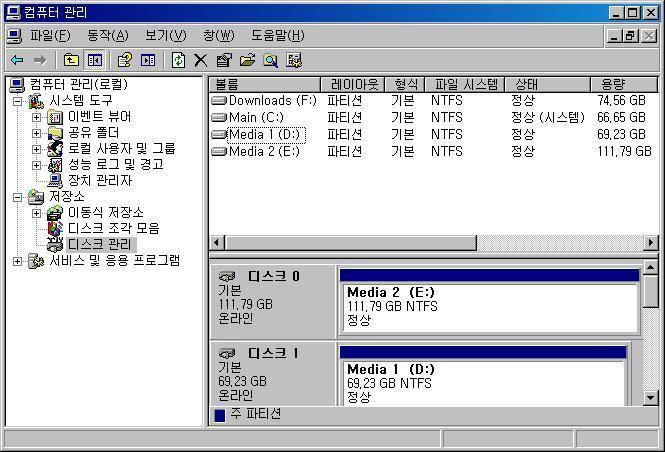
Task: Click the horizontal scrollbar left arrow
Action: click(217, 243)
